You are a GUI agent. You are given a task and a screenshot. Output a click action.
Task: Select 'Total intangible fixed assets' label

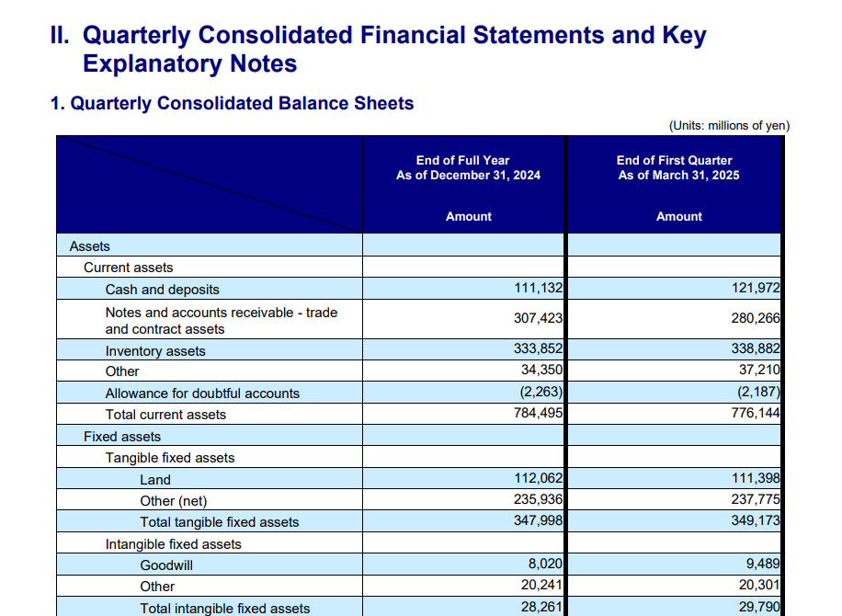[x=225, y=609]
